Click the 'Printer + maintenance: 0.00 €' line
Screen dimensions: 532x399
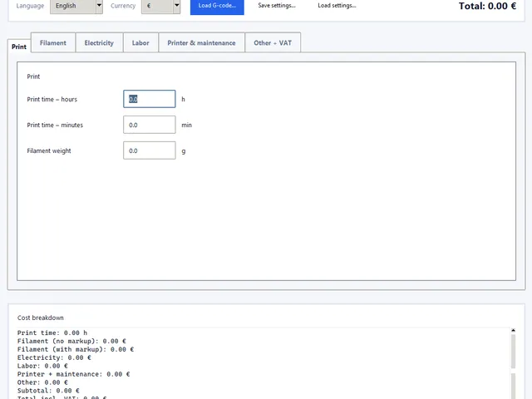tap(74, 374)
